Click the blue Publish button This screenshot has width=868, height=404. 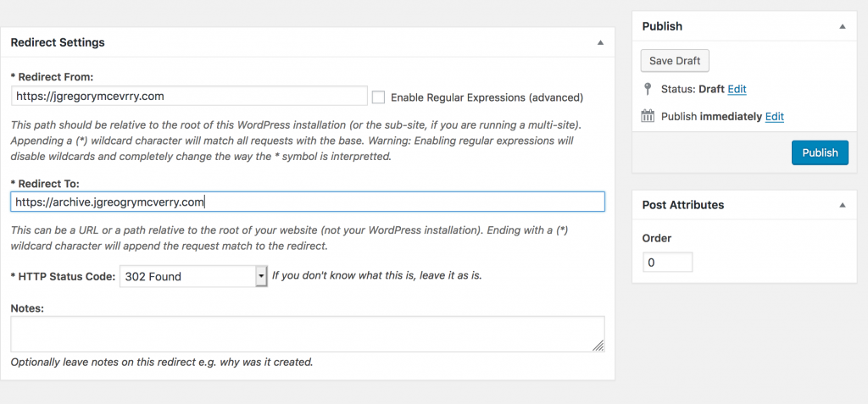pos(820,152)
